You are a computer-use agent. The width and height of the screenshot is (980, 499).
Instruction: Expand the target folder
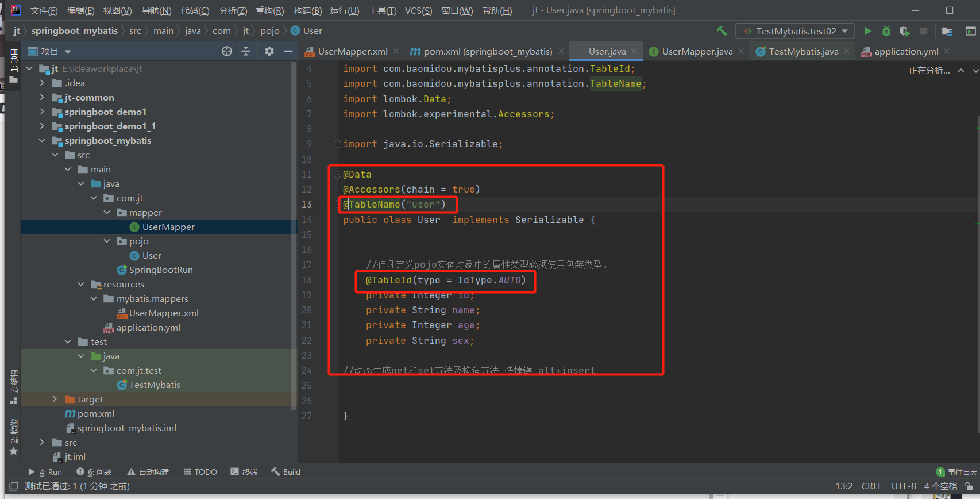(x=55, y=399)
